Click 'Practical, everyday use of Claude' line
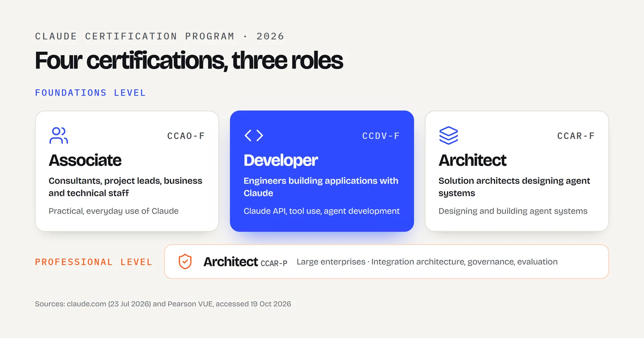The width and height of the screenshot is (644, 338). click(x=114, y=211)
